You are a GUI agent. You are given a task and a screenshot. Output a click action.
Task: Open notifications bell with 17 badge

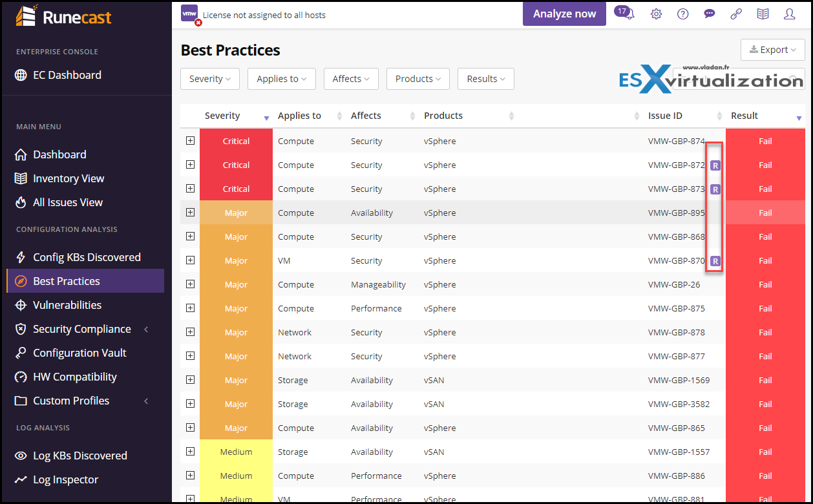625,13
